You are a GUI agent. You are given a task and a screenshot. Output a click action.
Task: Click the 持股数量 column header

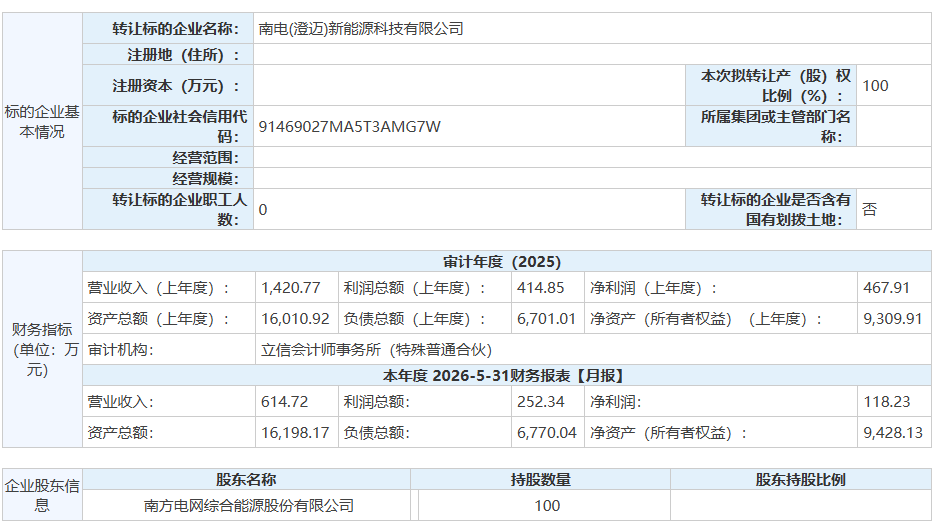[x=540, y=480]
